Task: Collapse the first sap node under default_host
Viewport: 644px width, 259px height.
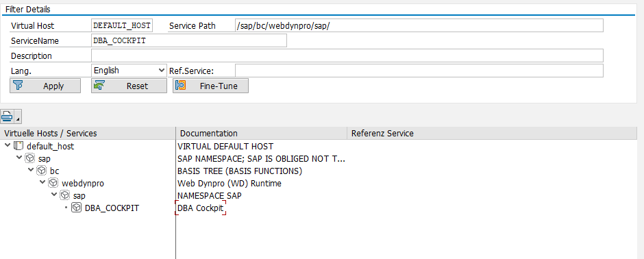Action: click(19, 158)
